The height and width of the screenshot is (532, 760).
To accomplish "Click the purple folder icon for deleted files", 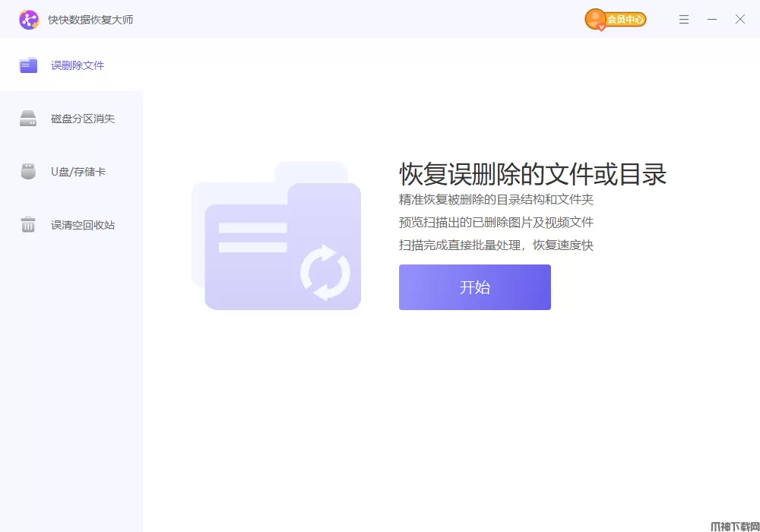I will (x=28, y=65).
